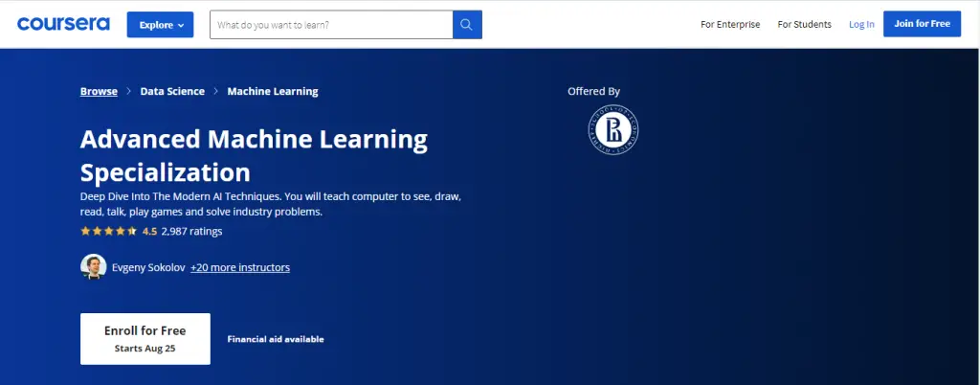Screen dimensions: 980x385
Task: Open instructor Evgeny Sokolov's name link
Action: (148, 267)
